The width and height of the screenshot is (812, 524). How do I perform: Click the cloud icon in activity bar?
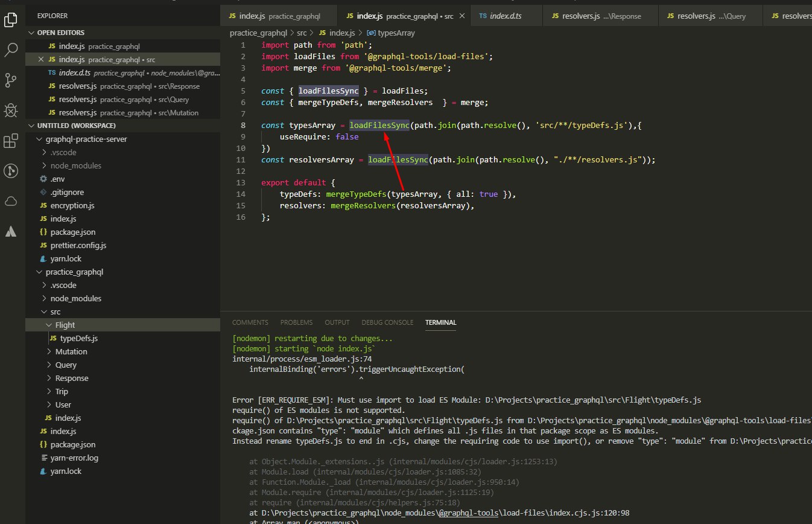(11, 201)
